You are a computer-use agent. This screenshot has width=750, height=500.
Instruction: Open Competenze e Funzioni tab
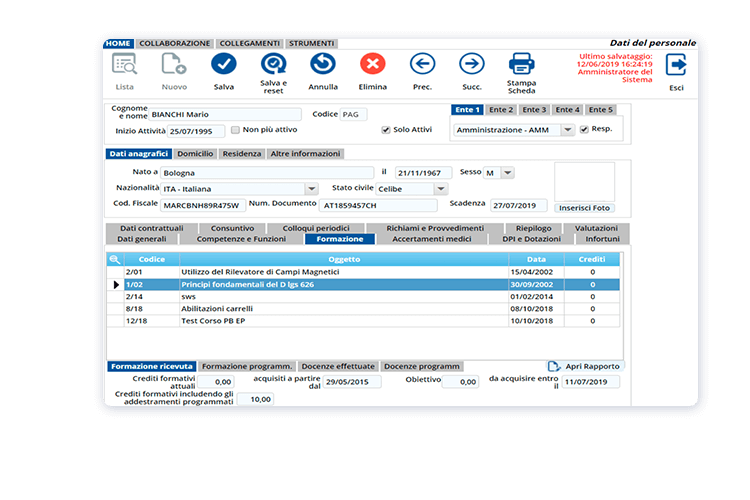241,239
